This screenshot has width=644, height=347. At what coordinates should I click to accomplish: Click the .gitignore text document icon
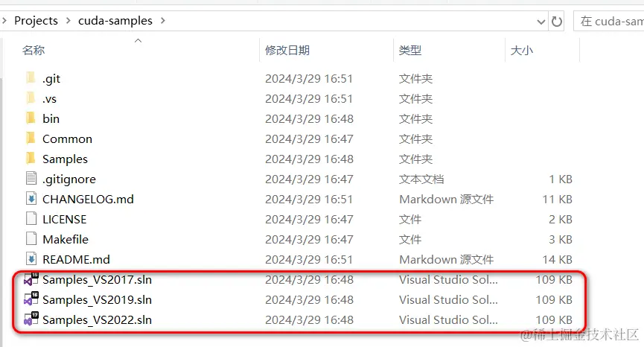pyautogui.click(x=31, y=178)
